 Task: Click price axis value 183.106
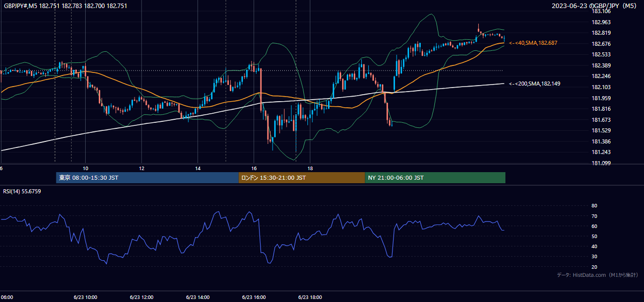pyautogui.click(x=601, y=11)
